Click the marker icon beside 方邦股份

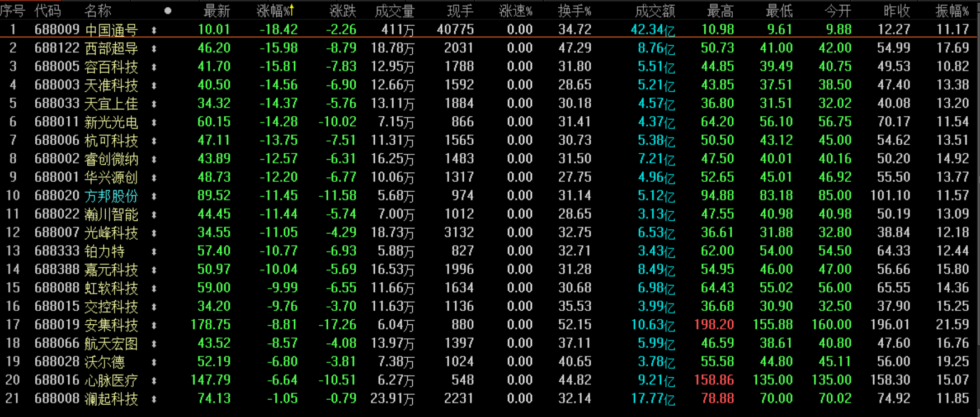[154, 196]
